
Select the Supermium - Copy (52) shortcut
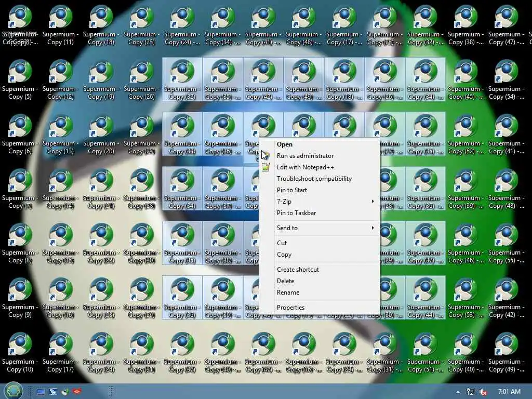[466, 135]
